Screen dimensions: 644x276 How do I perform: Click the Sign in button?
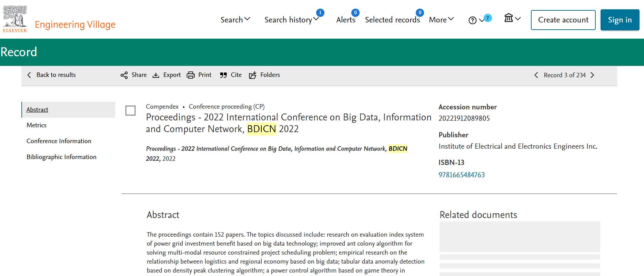tap(620, 20)
